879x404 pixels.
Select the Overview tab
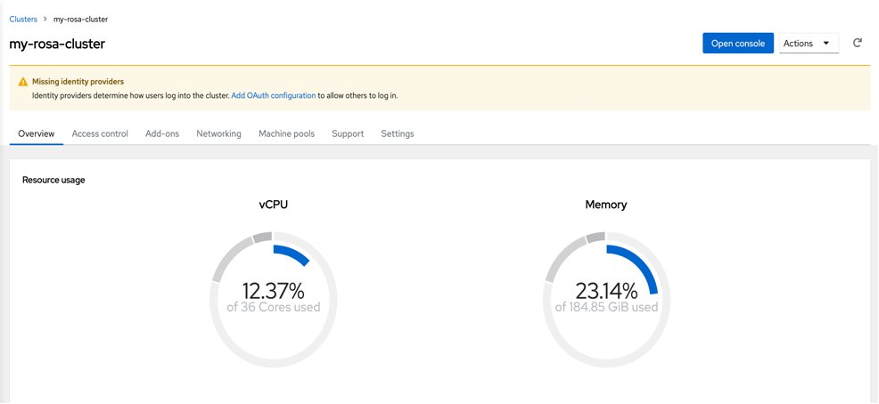click(36, 134)
